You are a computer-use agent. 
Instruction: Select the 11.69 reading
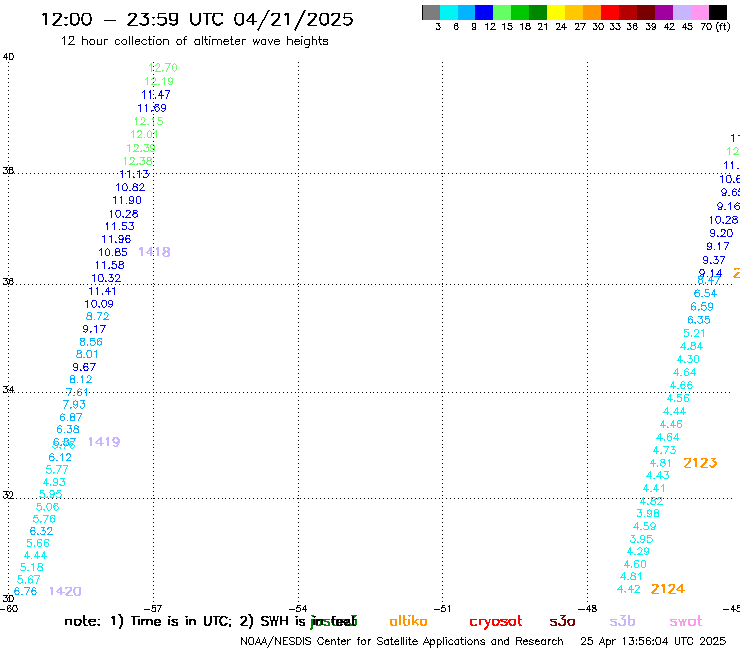coord(152,108)
